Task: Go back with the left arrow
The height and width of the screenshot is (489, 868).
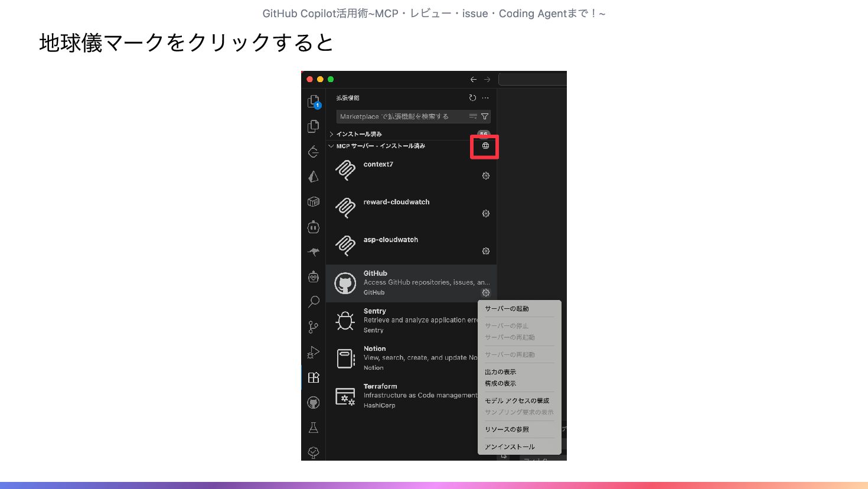Action: pos(473,79)
